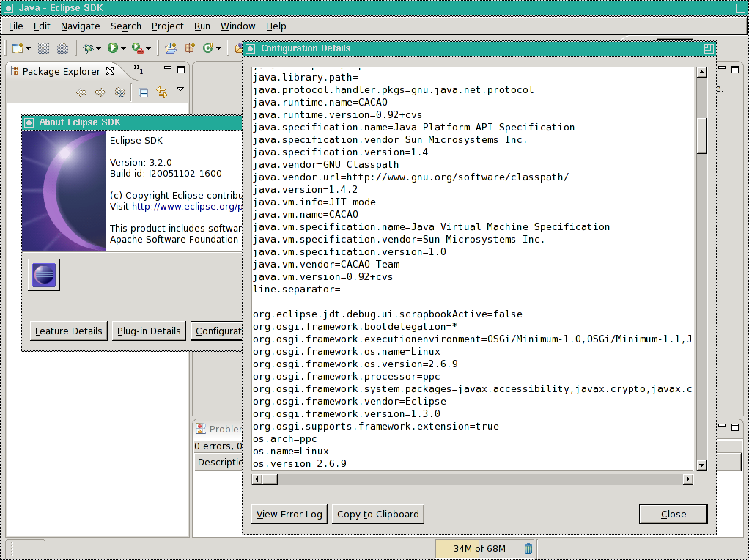Image resolution: width=749 pixels, height=560 pixels.
Task: Create a new Java project via toolbar icon
Action: [x=171, y=48]
